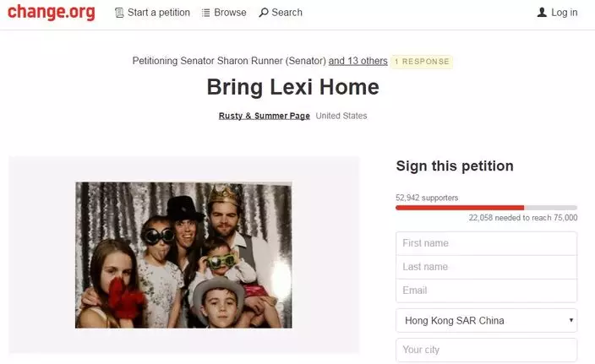This screenshot has height=364, width=595.
Task: Click the Log in link
Action: pyautogui.click(x=564, y=13)
